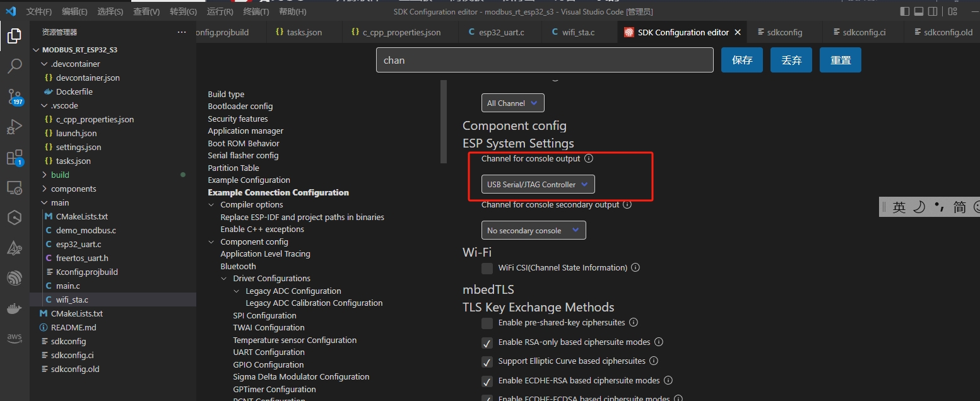The width and height of the screenshot is (980, 401).
Task: Uncheck ECDHE-RSA based ciphersuite modes
Action: pos(487,381)
